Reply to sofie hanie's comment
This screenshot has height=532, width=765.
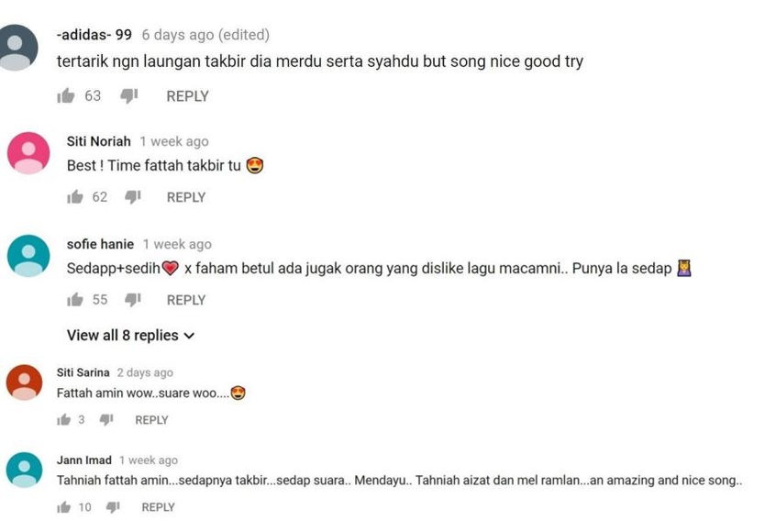pos(186,300)
